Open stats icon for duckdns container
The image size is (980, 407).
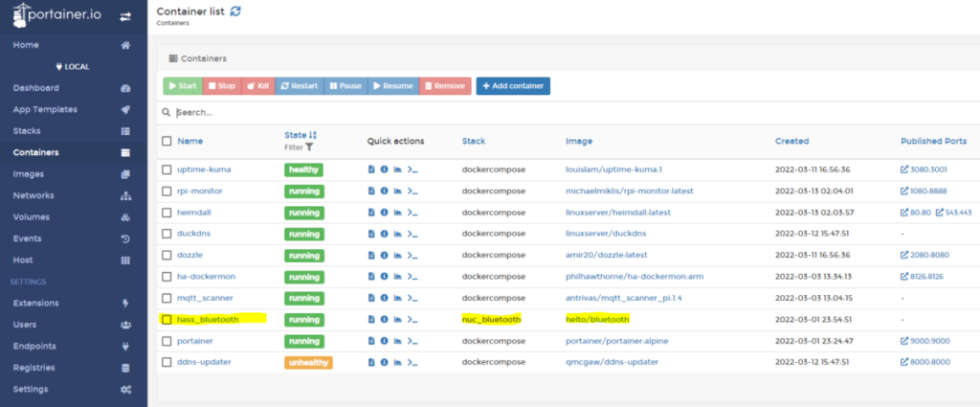click(397, 234)
